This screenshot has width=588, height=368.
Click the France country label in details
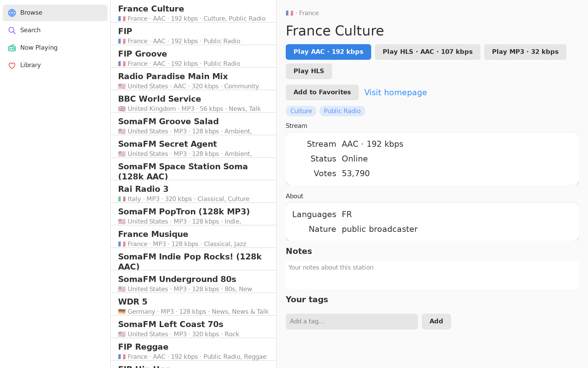[x=309, y=13]
